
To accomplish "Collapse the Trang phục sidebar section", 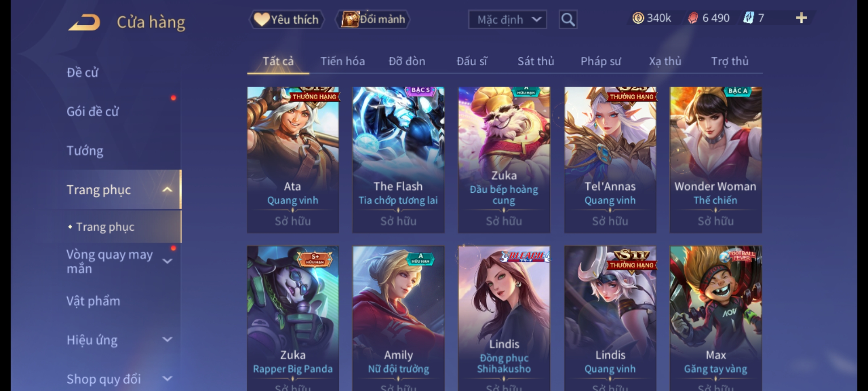I will click(x=167, y=190).
